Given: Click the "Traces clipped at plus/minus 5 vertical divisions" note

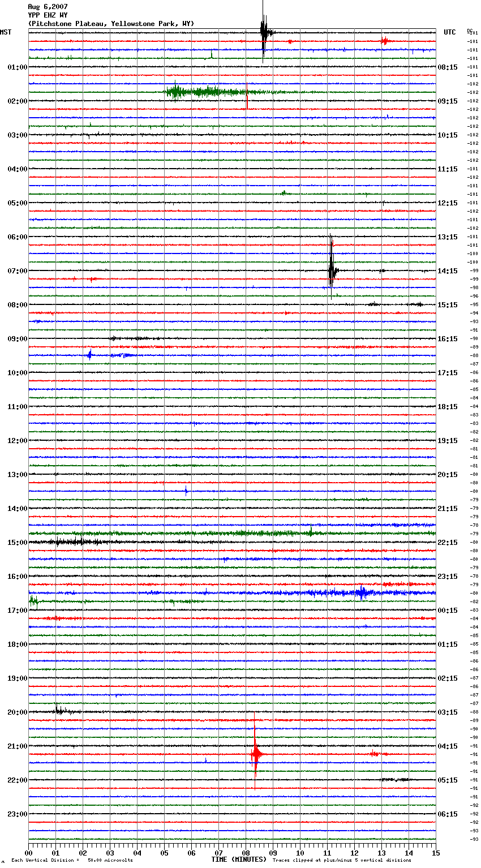Looking at the screenshot, I should tap(342, 860).
